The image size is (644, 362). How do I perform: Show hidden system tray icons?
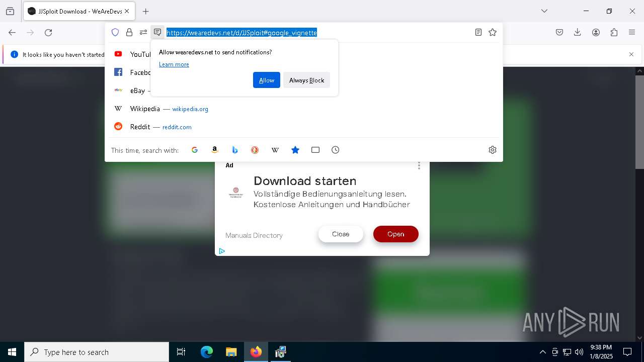[x=542, y=352]
